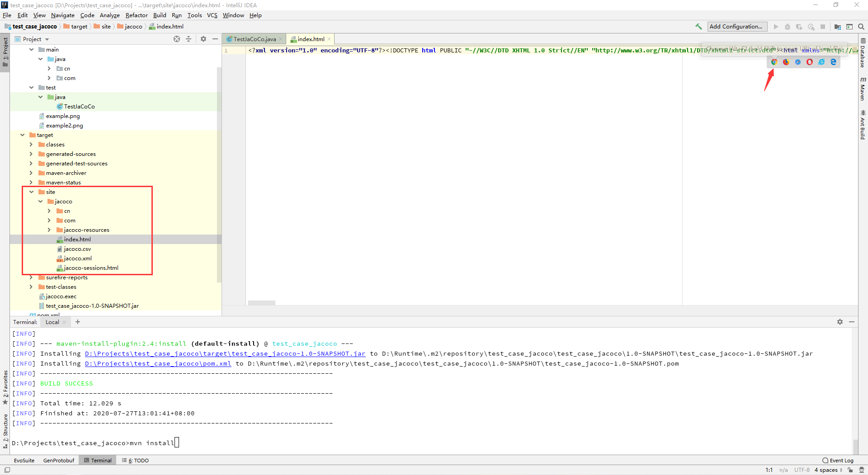Open the VCS menu
This screenshot has height=475, width=868.
[x=212, y=15]
